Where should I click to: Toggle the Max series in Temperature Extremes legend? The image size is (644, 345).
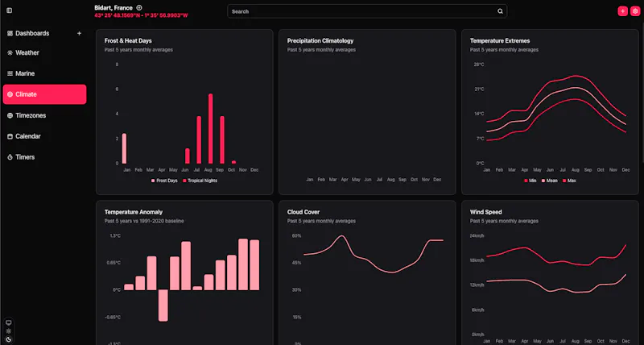click(569, 181)
